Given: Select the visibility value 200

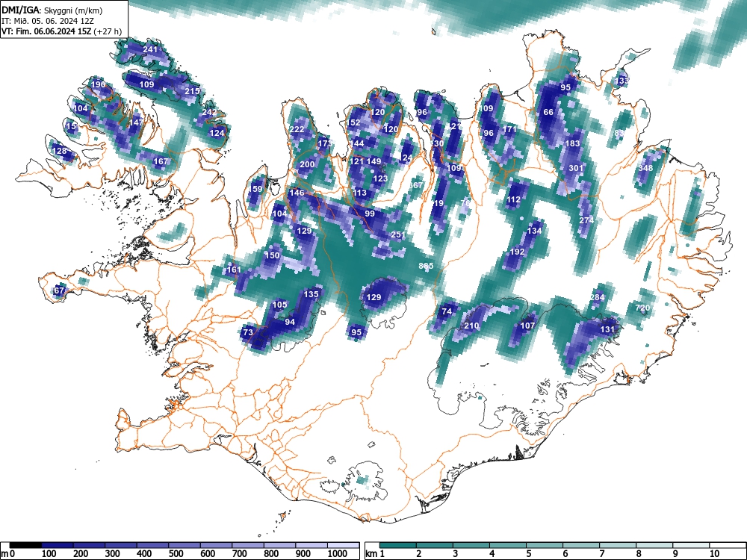Looking at the screenshot, I should pyautogui.click(x=307, y=164).
